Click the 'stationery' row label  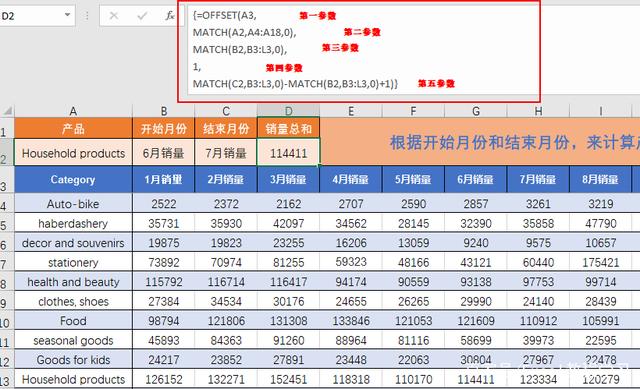tap(73, 262)
